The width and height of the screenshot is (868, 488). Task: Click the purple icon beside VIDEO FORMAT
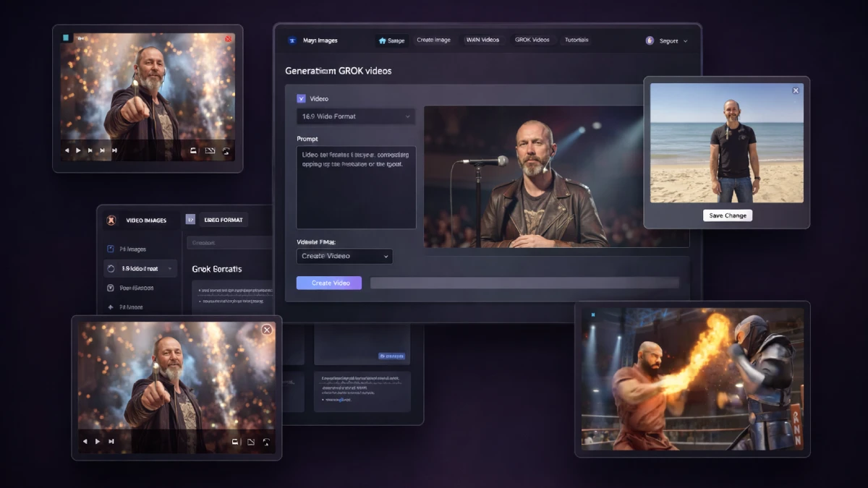[x=190, y=219]
